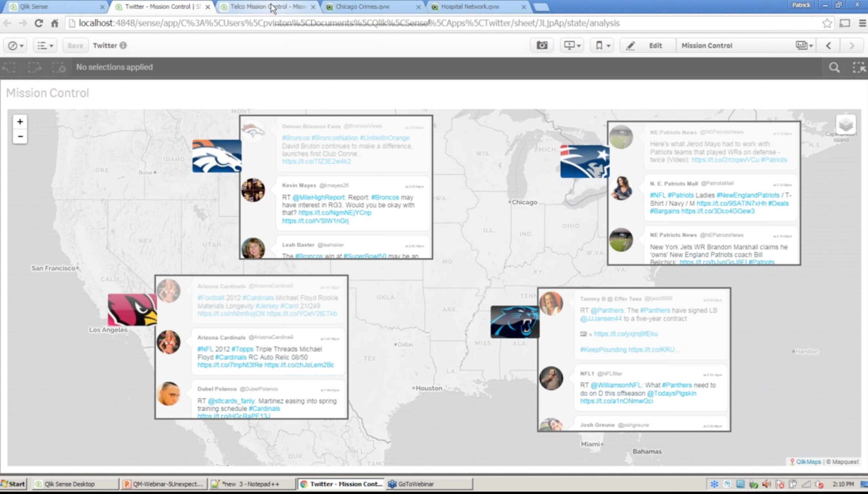
Task: Open the #BroncosNation hashtag link
Action: click(x=335, y=138)
